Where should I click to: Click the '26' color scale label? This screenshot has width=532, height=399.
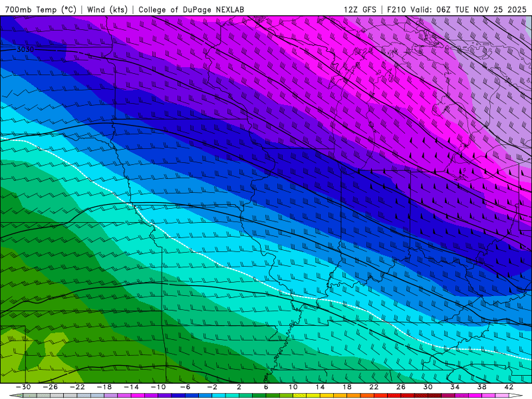401,387
